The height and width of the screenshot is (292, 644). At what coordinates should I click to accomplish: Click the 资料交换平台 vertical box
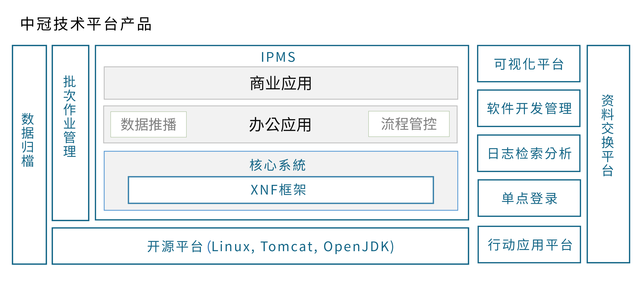click(x=608, y=154)
